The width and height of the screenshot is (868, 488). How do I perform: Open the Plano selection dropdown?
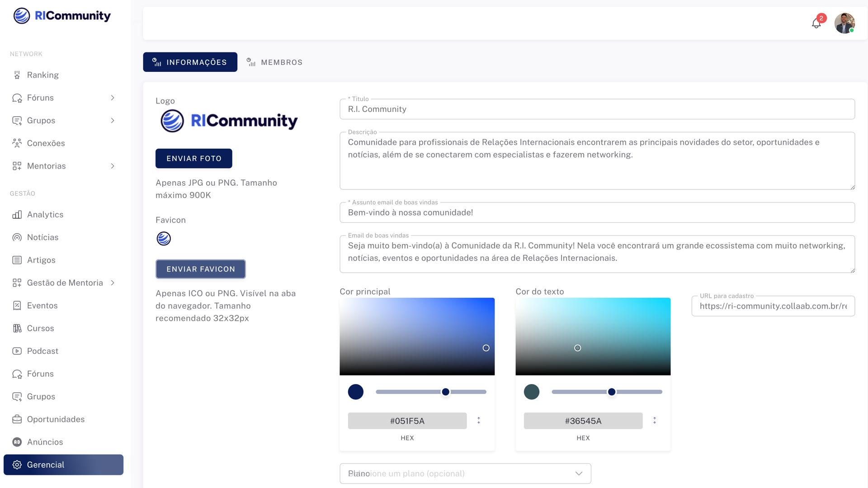[x=465, y=474]
